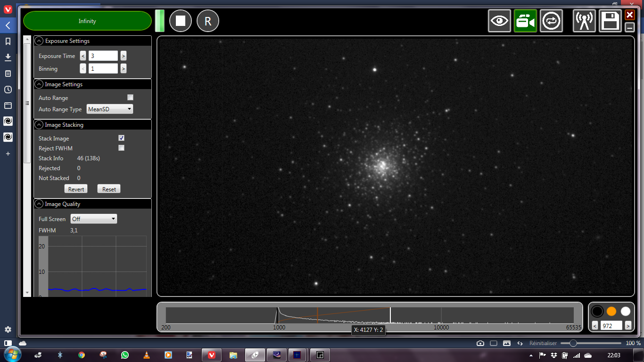Open the Auto Range Type MeanSD dropdown
The image size is (644, 362).
coord(110,109)
